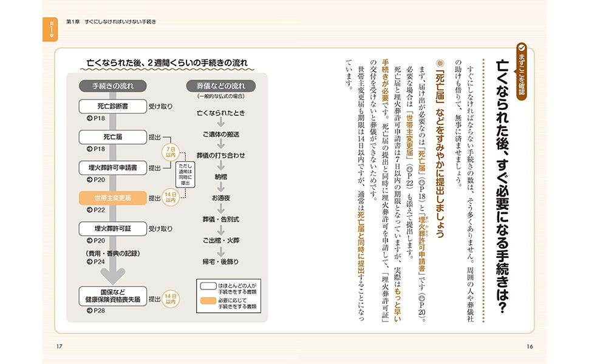Click the diagram title 亡くなられた後、2週間くらいの手続きの流れ
Viewport: 589px width, 364px height.
[x=167, y=62]
